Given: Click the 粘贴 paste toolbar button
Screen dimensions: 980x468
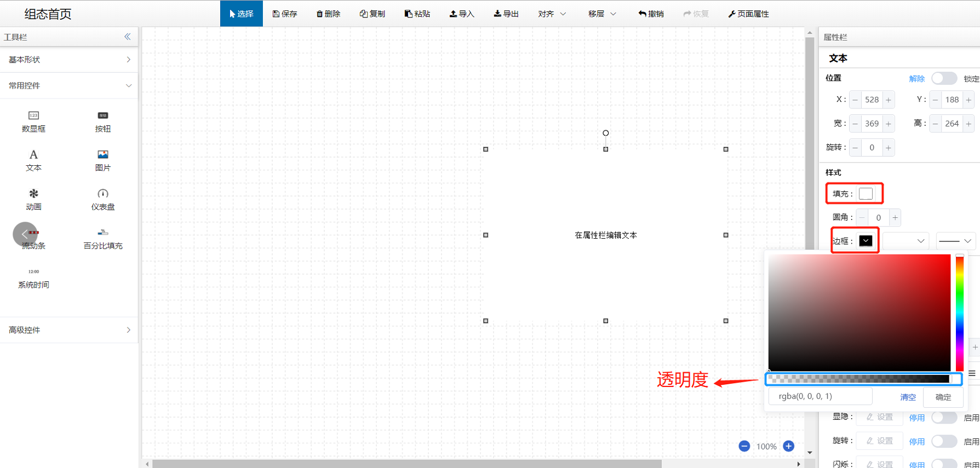Looking at the screenshot, I should [417, 14].
